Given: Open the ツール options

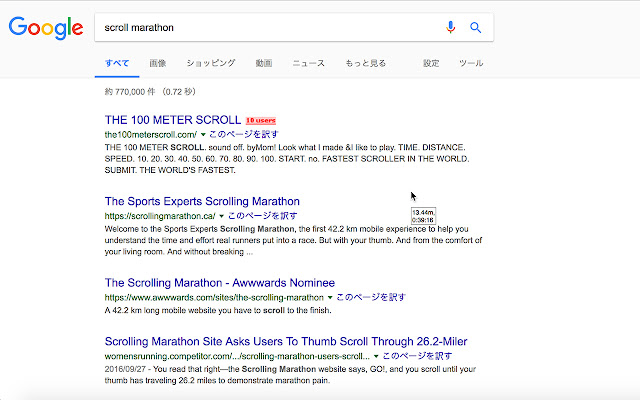Looking at the screenshot, I should pos(471,63).
